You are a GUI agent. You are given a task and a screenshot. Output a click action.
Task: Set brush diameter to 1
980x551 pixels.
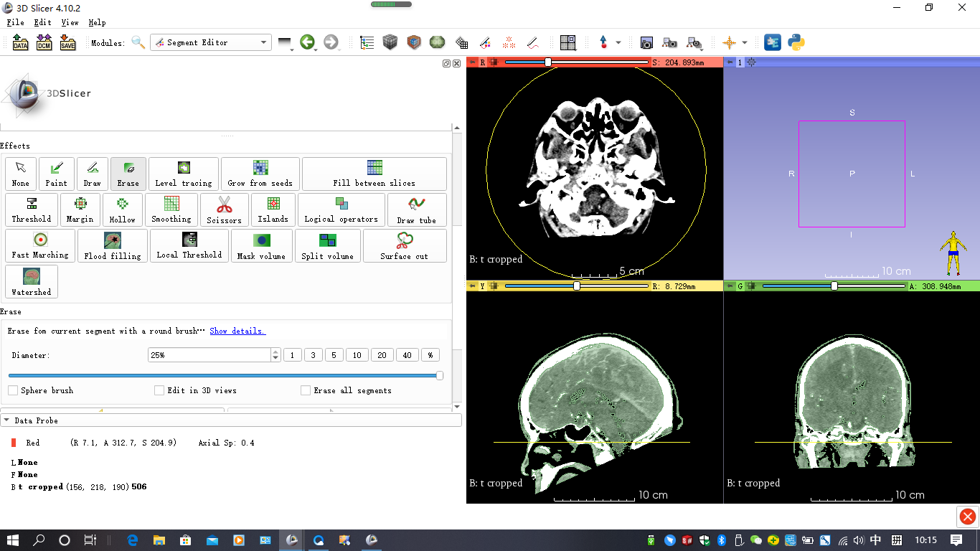tap(292, 355)
